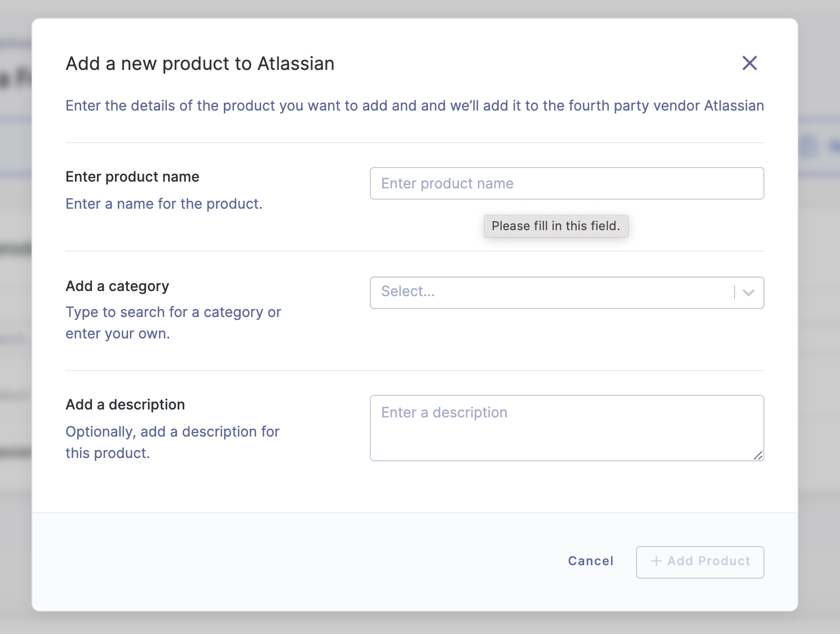Expand the category dropdown chevron arrow
The height and width of the screenshot is (634, 840).
(749, 292)
